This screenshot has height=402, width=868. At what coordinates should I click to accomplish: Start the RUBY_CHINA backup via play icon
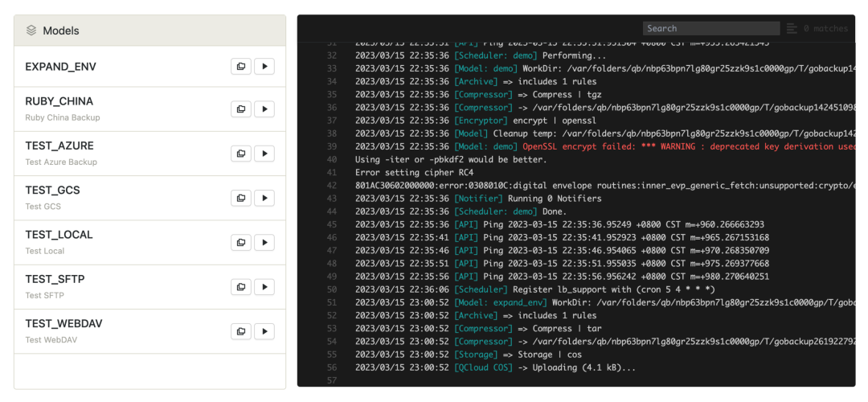264,109
